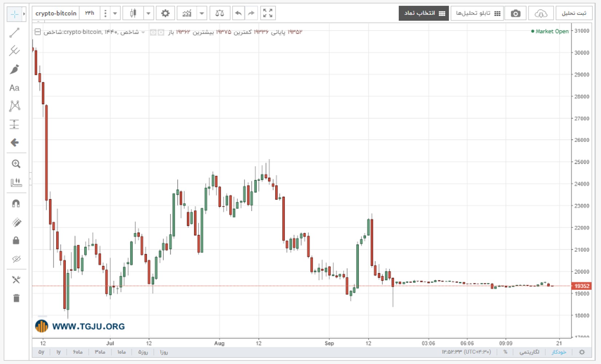Screen dimensions: 601x364
Task: Hide all drawings with eye icon
Action: tap(16, 259)
